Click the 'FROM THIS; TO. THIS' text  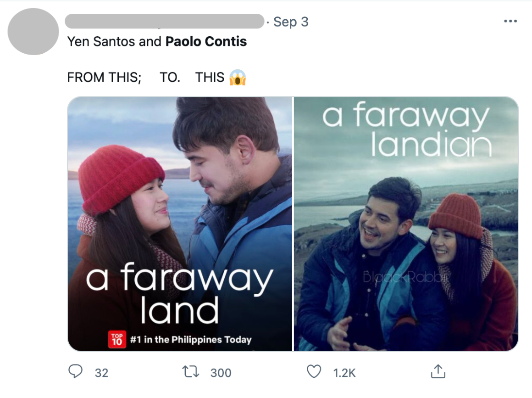146,78
